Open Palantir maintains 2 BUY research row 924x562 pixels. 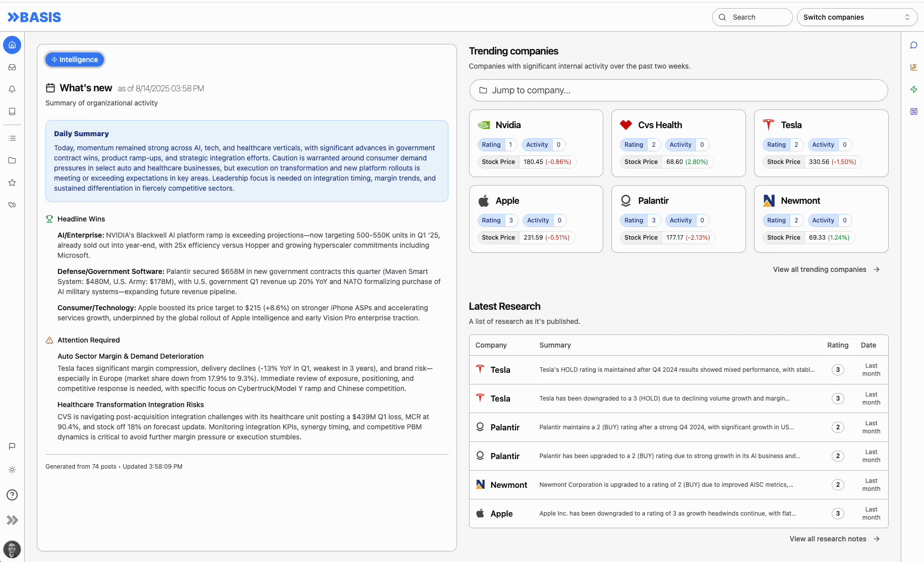coord(678,427)
